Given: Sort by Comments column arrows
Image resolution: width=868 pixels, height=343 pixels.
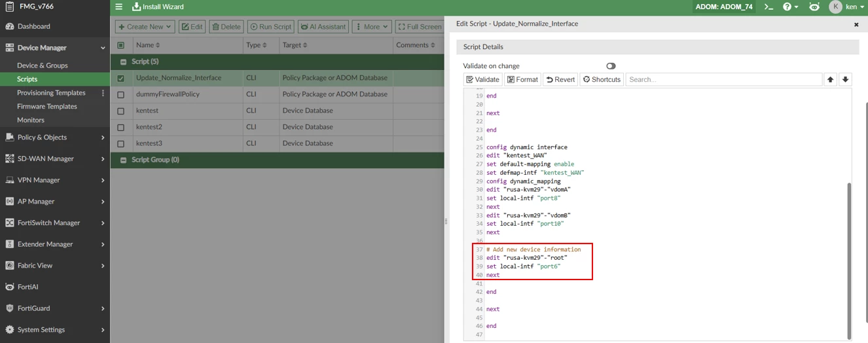Looking at the screenshot, I should [x=433, y=45].
